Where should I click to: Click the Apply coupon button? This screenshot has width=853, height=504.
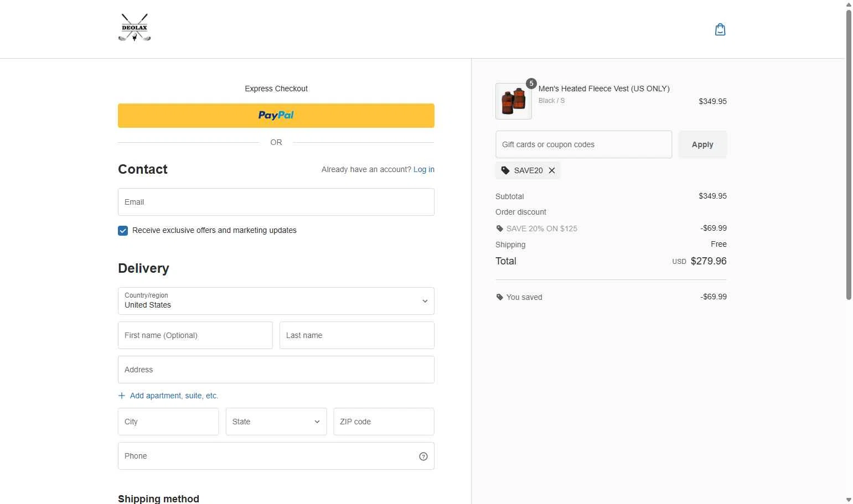[702, 144]
